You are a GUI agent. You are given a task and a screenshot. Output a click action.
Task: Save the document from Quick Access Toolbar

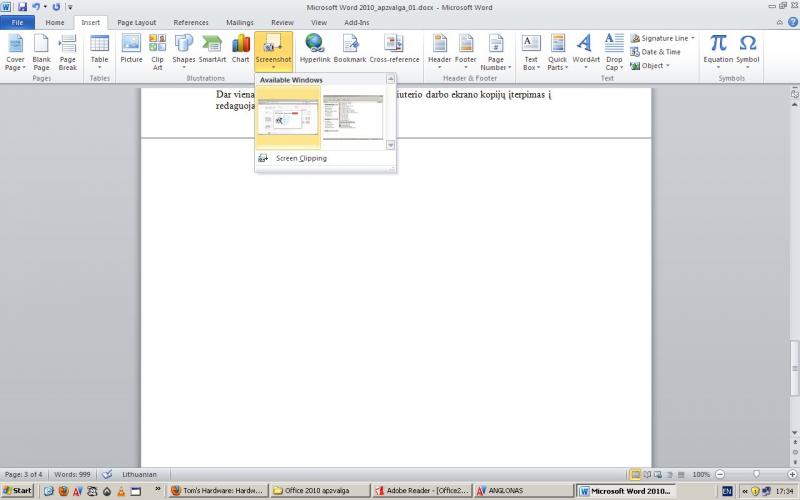pyautogui.click(x=22, y=7)
